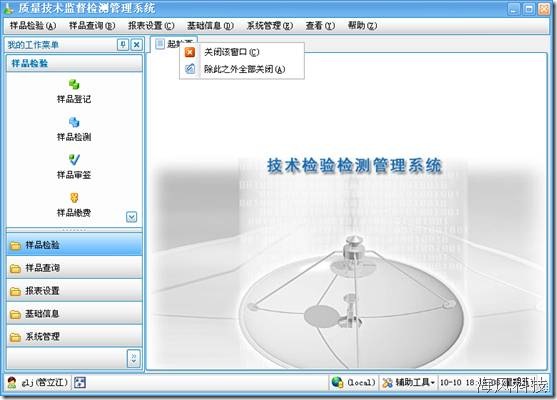Viewport: 557px width, 400px height.
Task: Open the 系统管理(E) menu
Action: 270,26
